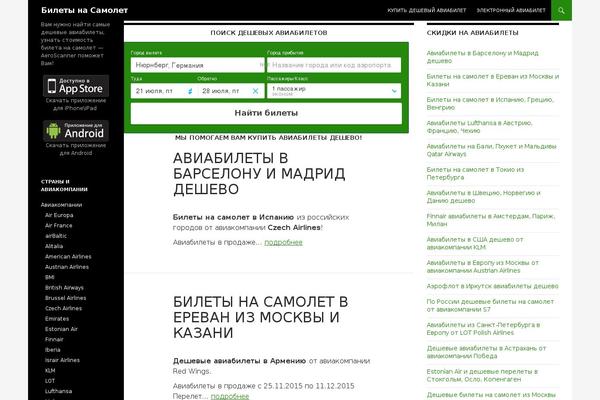Click 'Скачать приложение для iPhone/iPad' text
This screenshot has width=600, height=400.
(x=76, y=104)
